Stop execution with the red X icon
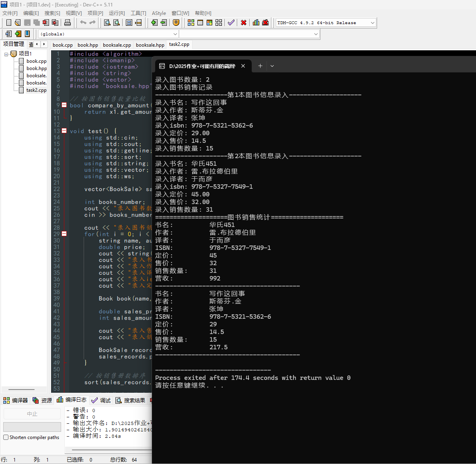 244,23
